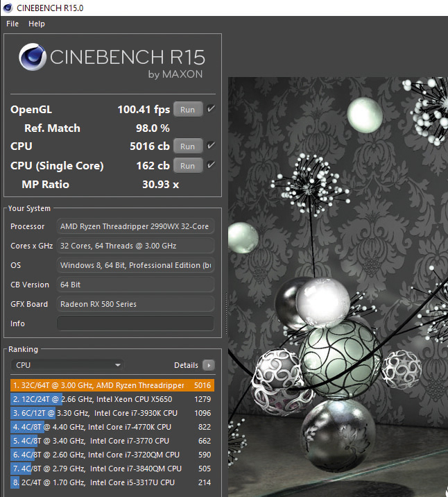This screenshot has height=497, width=448.
Task: Click the Details arrow button in Ranking
Action: point(208,365)
